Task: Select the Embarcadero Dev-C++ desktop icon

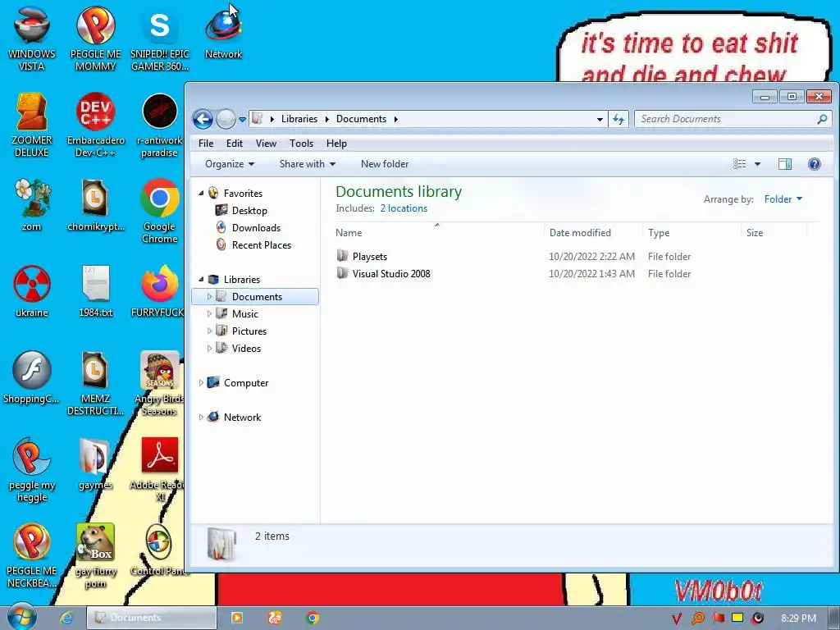Action: tap(95, 125)
